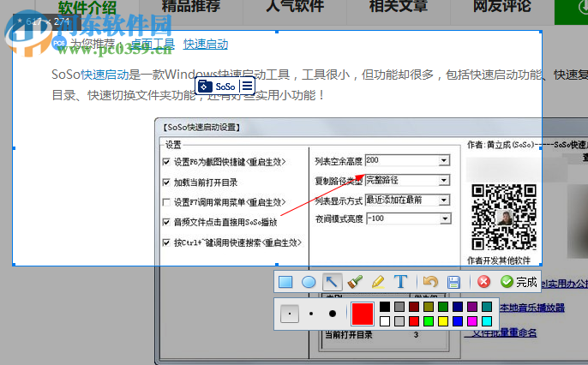Cancel the screenshot with the red X

pyautogui.click(x=483, y=281)
